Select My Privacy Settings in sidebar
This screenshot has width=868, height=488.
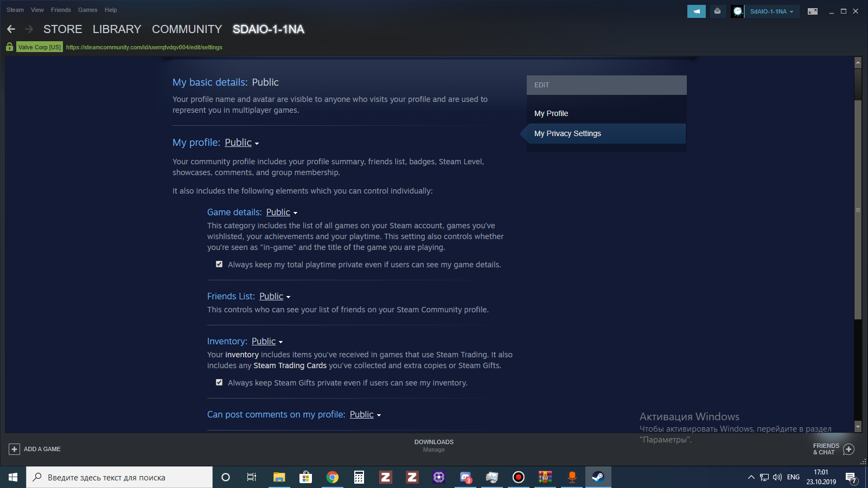click(606, 133)
